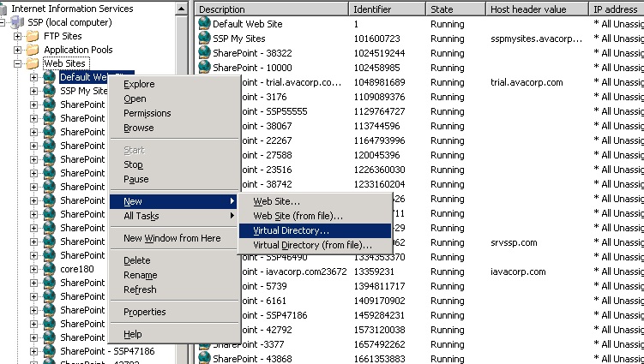Open the All Tasks submenu arrow

point(232,216)
